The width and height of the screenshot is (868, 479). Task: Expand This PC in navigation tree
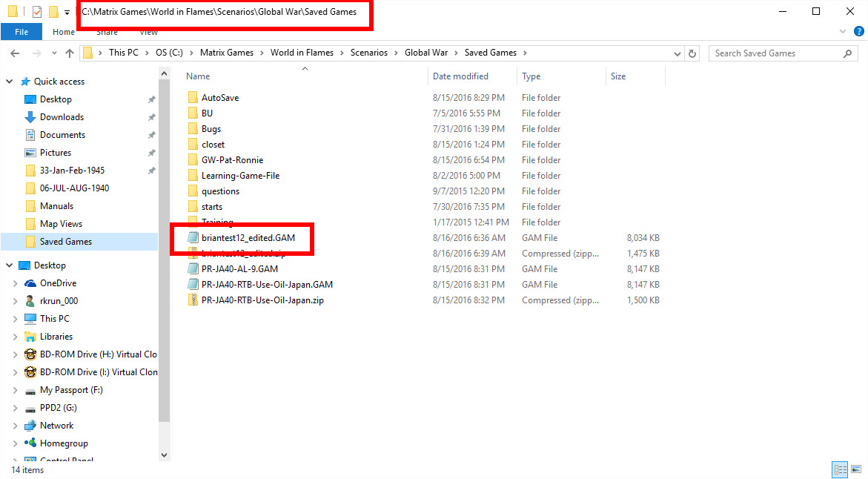coord(15,318)
